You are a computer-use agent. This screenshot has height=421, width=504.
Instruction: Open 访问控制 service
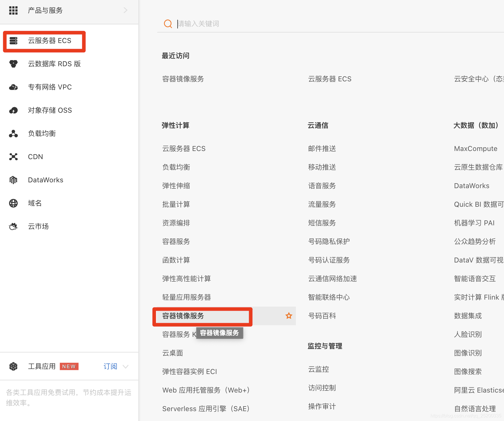322,388
